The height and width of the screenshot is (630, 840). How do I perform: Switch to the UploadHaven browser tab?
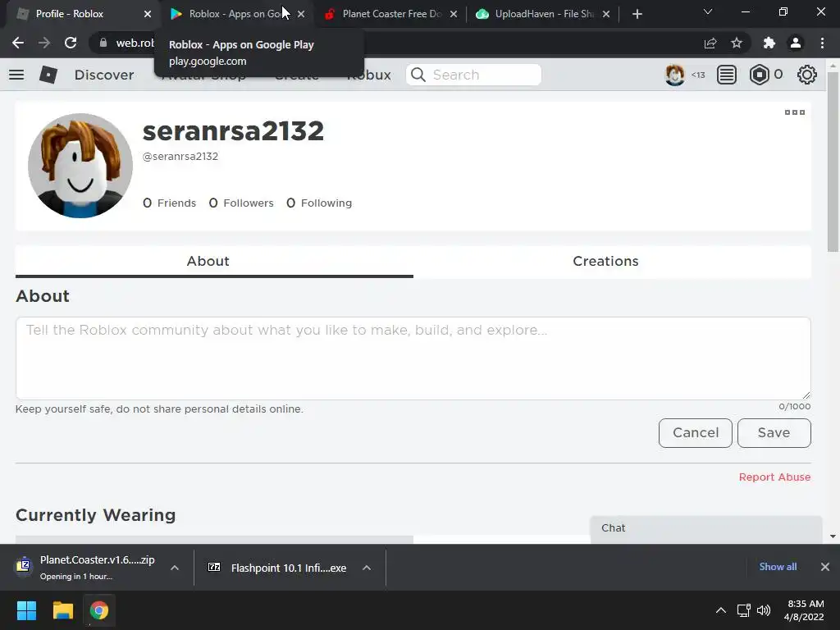coord(543,14)
